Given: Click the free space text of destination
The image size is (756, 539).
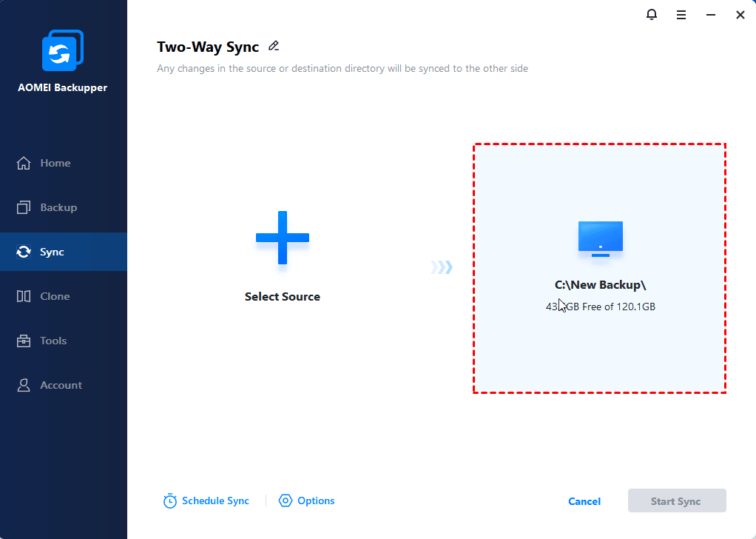Looking at the screenshot, I should [x=600, y=307].
